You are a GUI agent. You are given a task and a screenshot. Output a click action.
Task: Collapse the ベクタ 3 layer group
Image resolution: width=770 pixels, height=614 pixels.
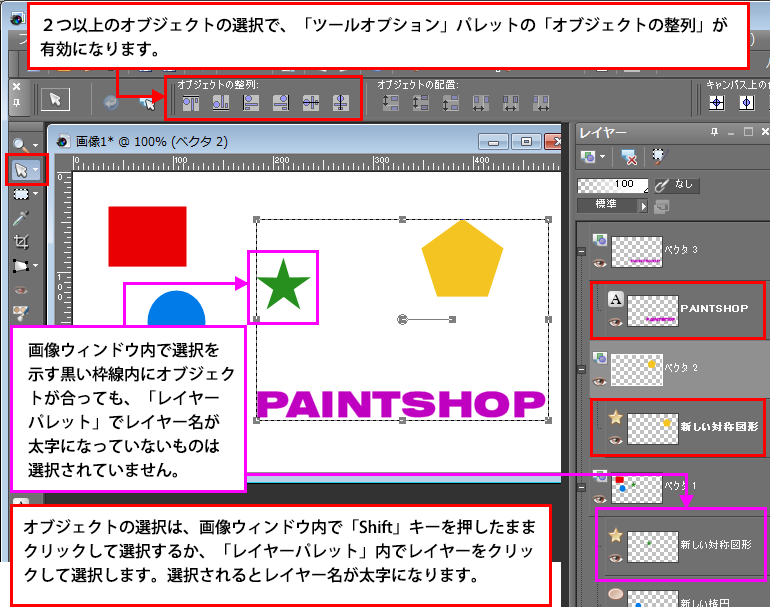pos(582,251)
